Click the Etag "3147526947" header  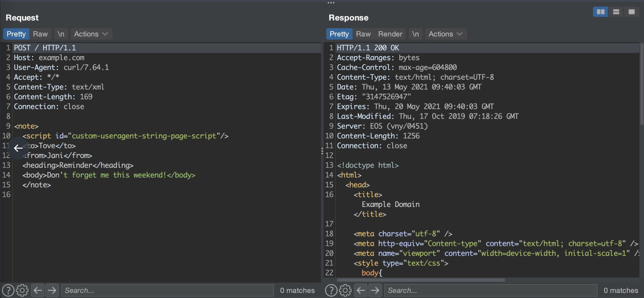[x=374, y=97]
